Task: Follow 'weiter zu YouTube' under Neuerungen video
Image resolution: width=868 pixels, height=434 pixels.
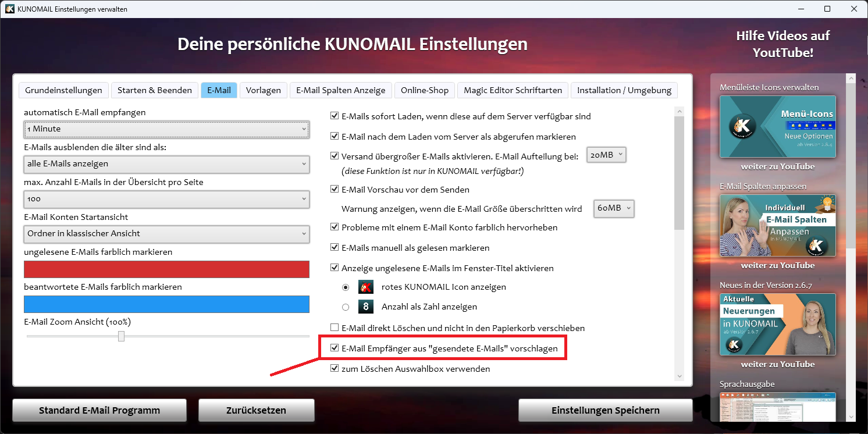Action: click(x=778, y=364)
